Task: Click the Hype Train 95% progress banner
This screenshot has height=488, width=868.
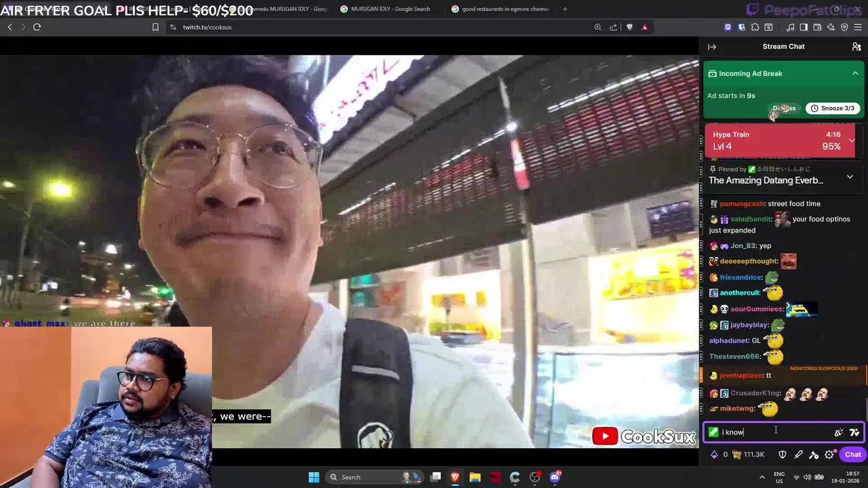Action: (x=780, y=140)
